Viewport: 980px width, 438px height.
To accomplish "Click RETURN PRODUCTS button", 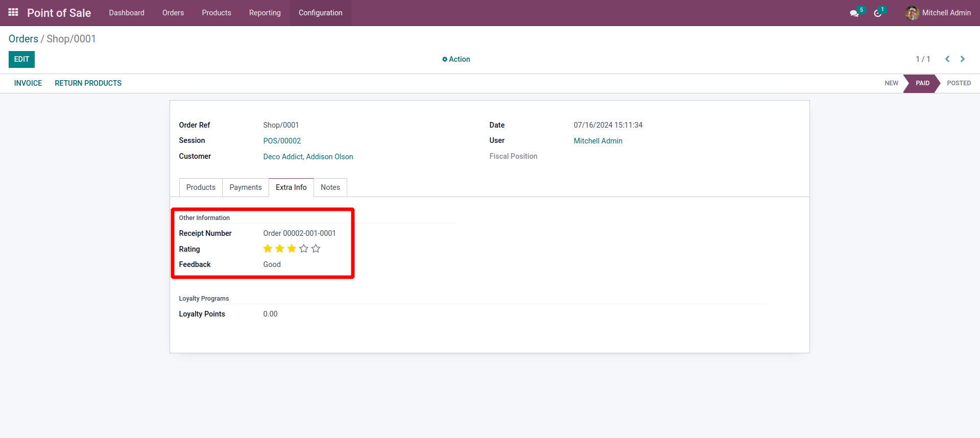I will 88,83.
